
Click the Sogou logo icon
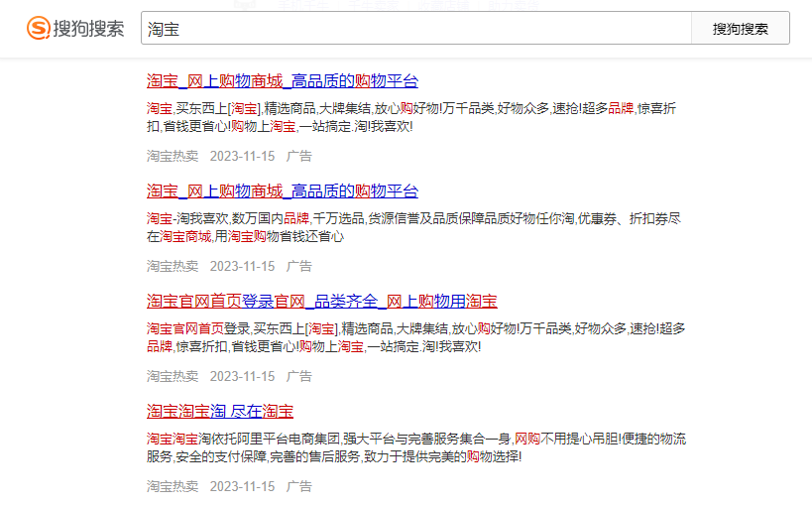click(x=39, y=28)
